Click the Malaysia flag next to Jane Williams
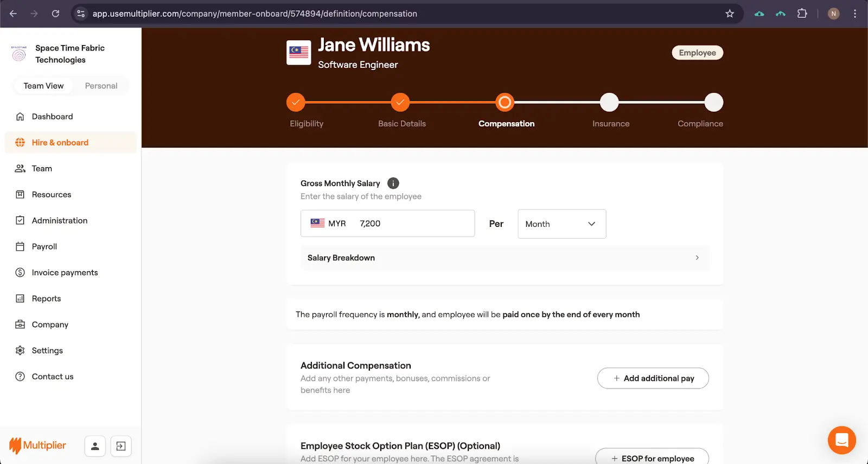Screen dimensions: 868x464 point(299,53)
